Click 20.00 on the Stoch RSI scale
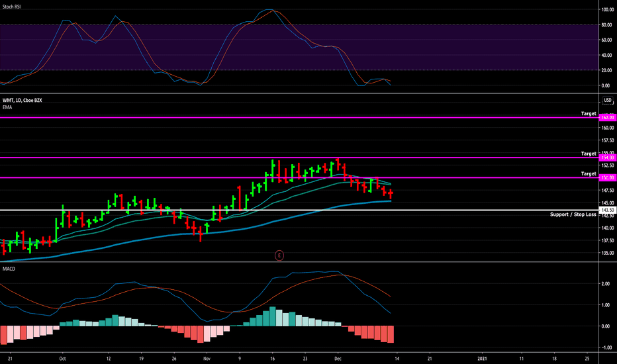 tap(607, 70)
